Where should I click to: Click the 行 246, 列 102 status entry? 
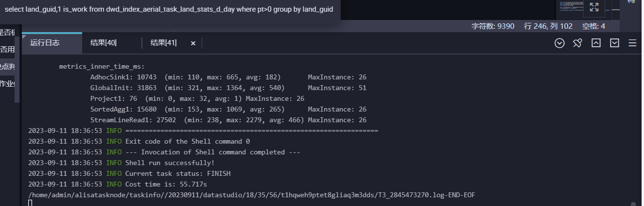coord(548,26)
